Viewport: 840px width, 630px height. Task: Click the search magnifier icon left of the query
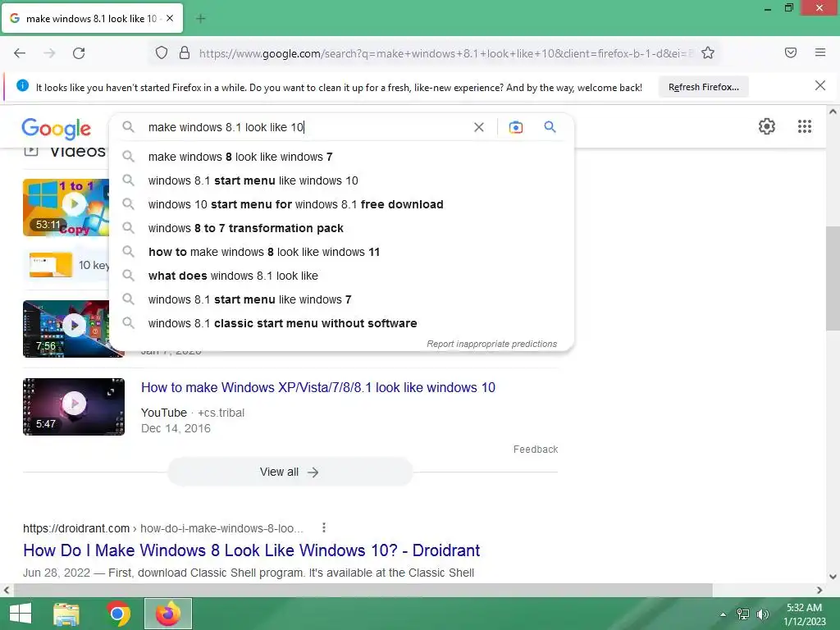[128, 127]
